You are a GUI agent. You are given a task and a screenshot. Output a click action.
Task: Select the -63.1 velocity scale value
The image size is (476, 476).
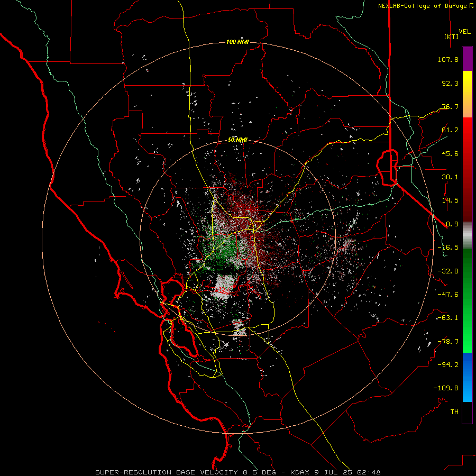(x=448, y=318)
